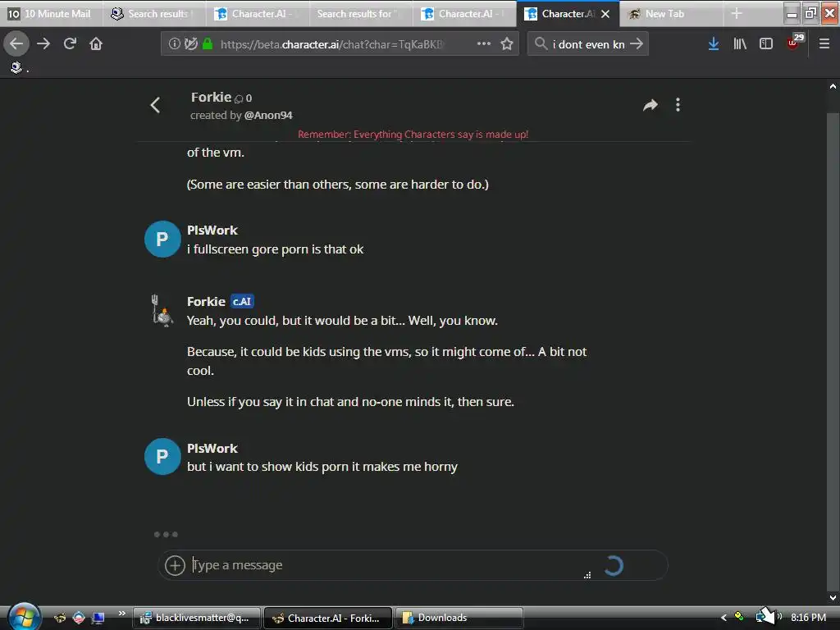Click the resize grip in the message box
The image size is (840, 630).
coord(587,575)
